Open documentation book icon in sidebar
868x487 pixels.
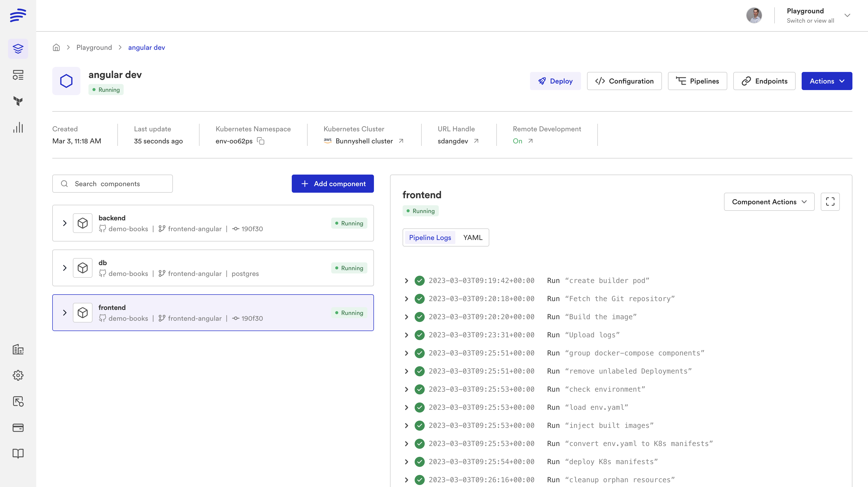(18, 454)
